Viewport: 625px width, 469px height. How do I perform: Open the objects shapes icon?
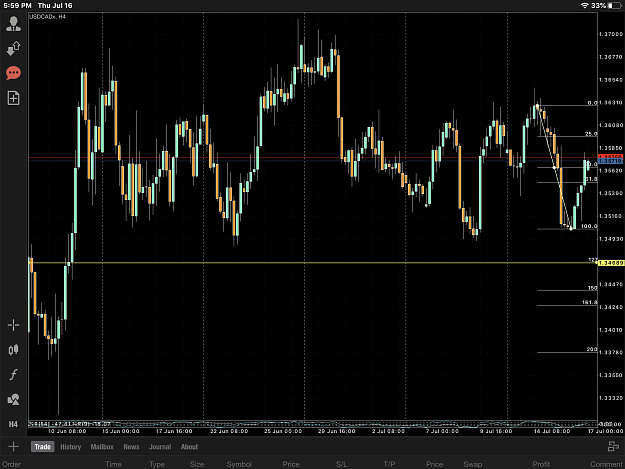pos(13,399)
